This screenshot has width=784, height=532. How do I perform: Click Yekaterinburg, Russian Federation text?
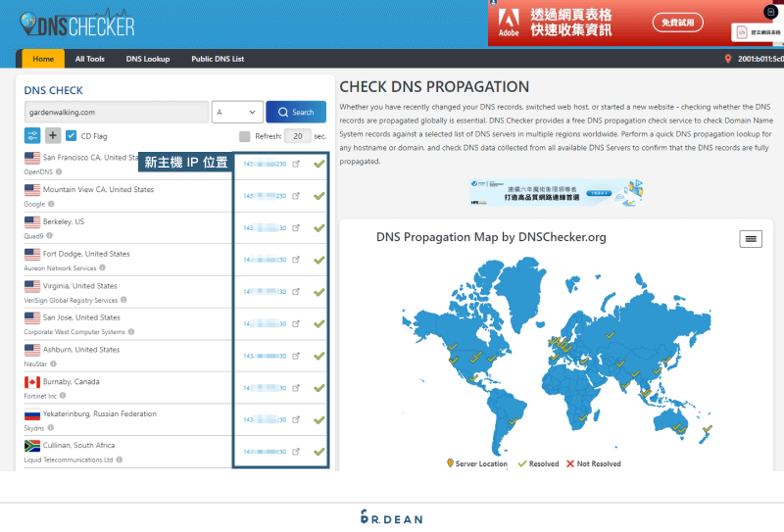tap(100, 414)
